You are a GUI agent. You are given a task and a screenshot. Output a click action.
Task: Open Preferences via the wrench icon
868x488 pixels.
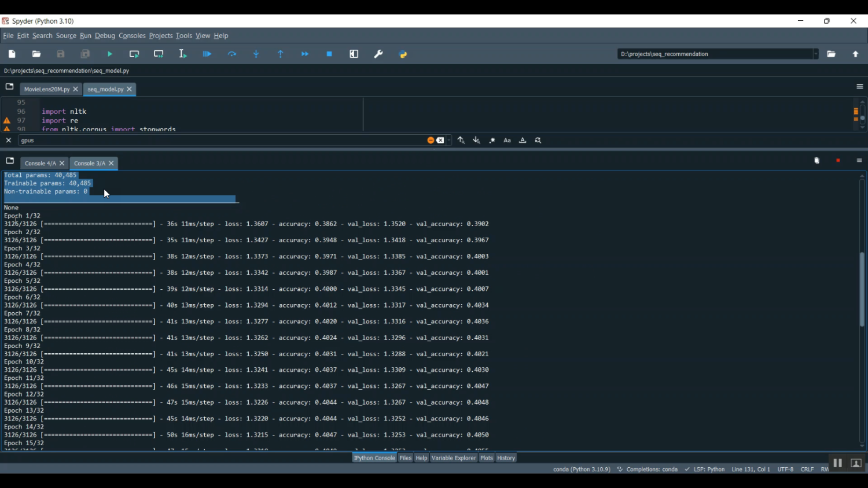378,54
